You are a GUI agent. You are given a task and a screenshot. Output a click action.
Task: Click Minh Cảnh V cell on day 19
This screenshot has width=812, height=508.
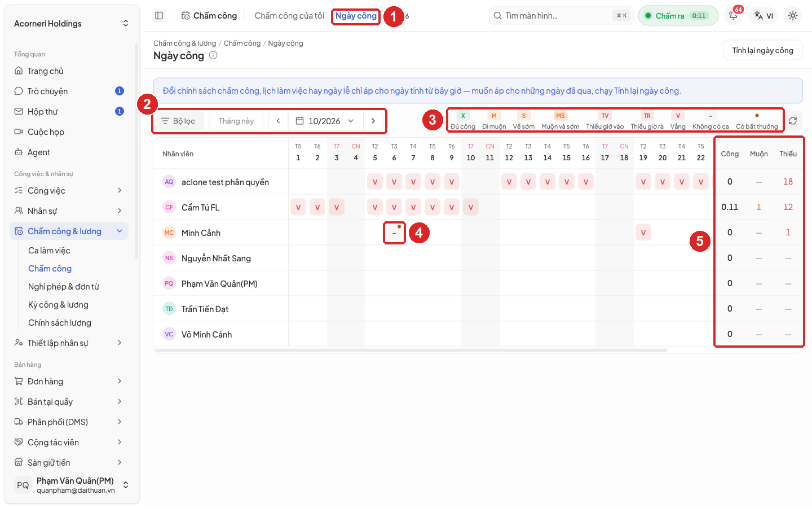[643, 233]
